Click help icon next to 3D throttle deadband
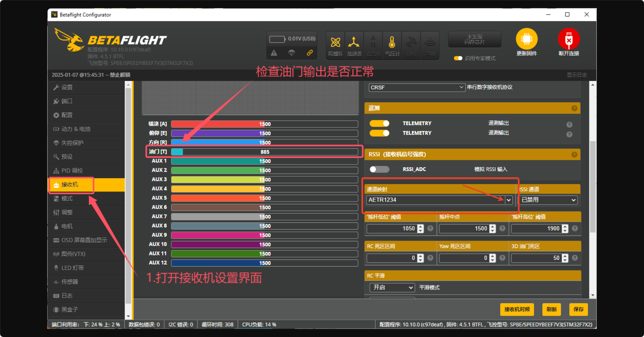This screenshot has width=644, height=337. [575, 258]
